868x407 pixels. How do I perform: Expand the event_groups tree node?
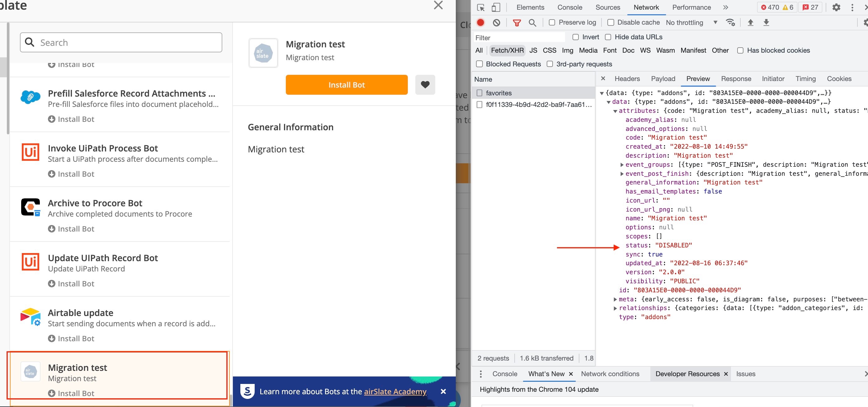tap(622, 165)
